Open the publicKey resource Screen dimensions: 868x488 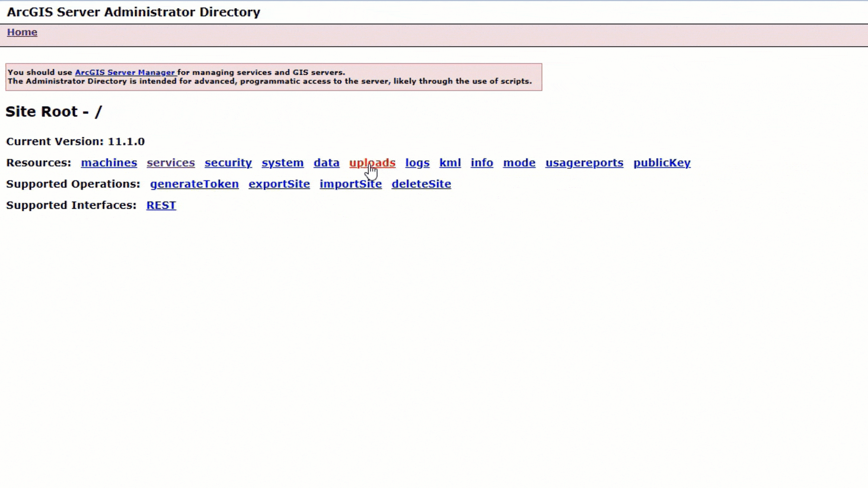click(x=662, y=163)
